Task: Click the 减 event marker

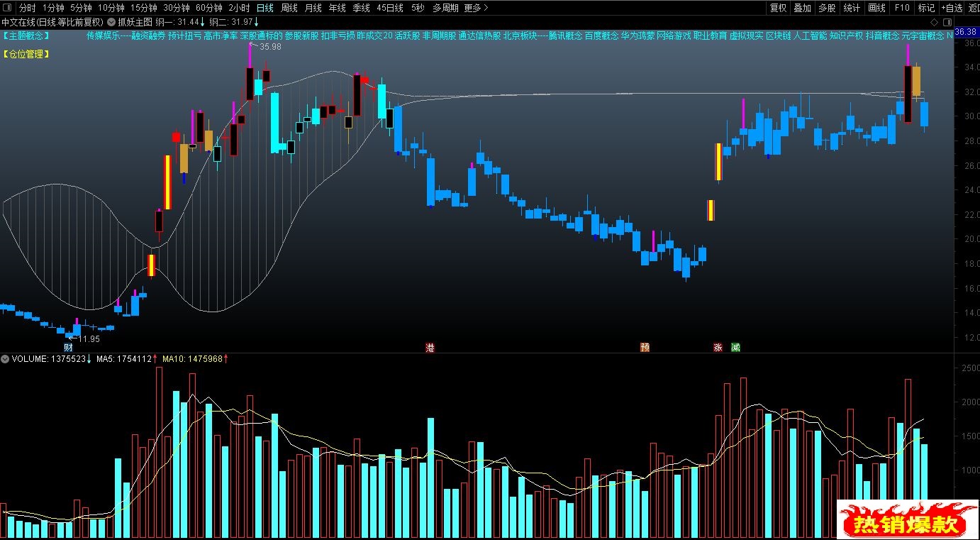Action: point(736,347)
